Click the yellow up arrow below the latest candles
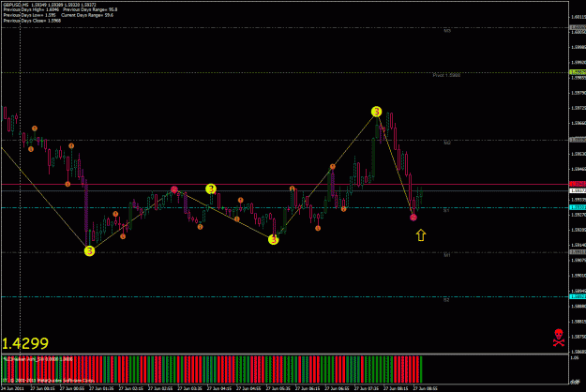The width and height of the screenshot is (586, 392). [421, 235]
